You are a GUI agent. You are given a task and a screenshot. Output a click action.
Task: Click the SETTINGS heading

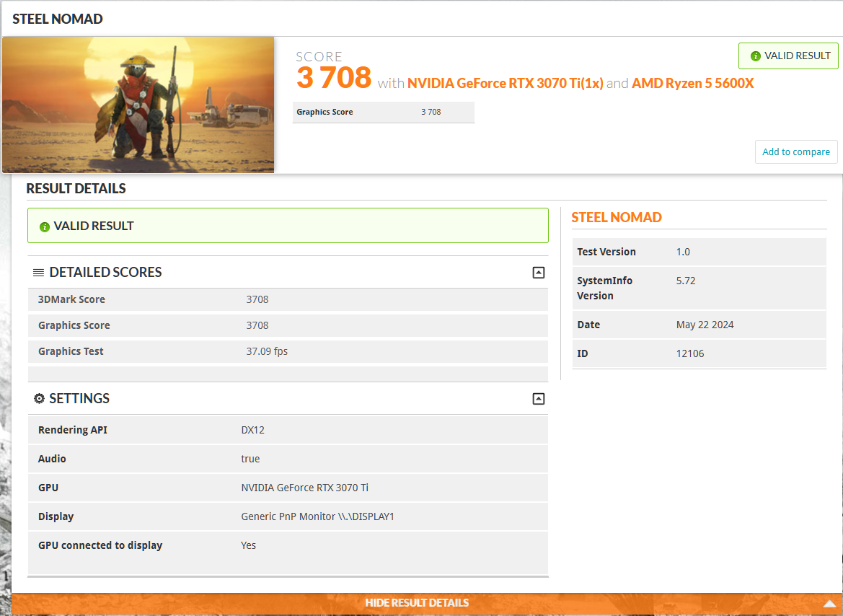click(x=79, y=399)
